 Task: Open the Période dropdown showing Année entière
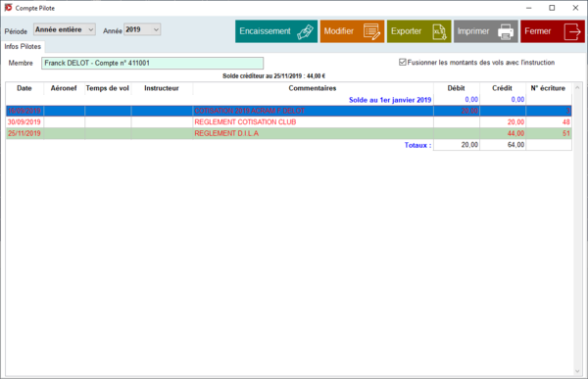coord(65,29)
